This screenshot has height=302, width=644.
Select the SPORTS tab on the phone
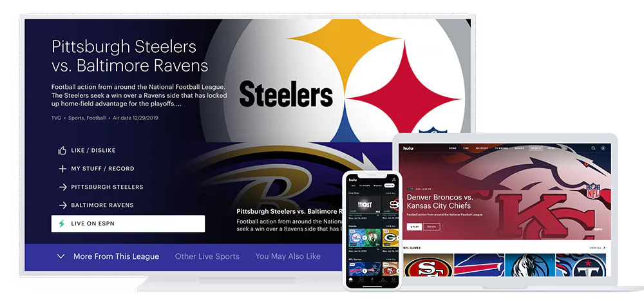click(390, 185)
